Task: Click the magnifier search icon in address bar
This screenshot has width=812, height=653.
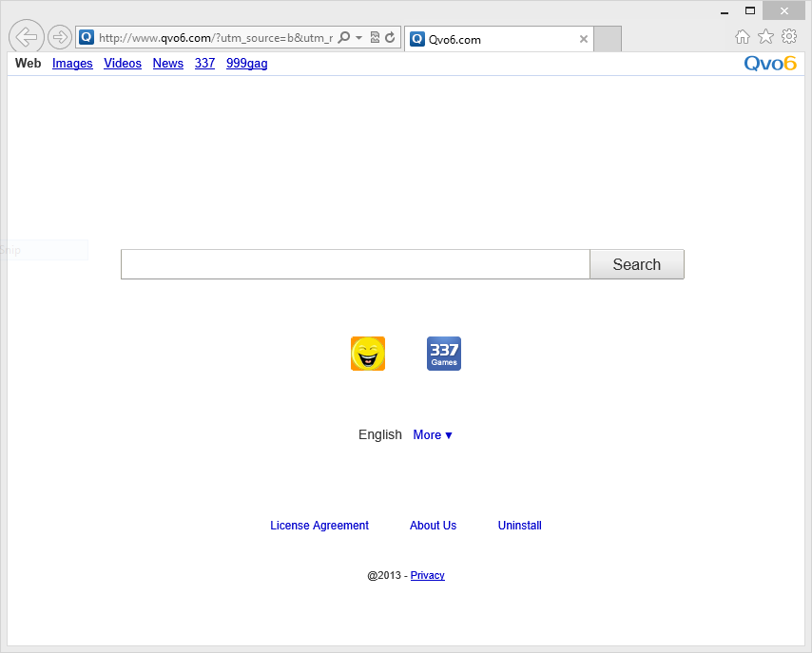Action: click(343, 37)
